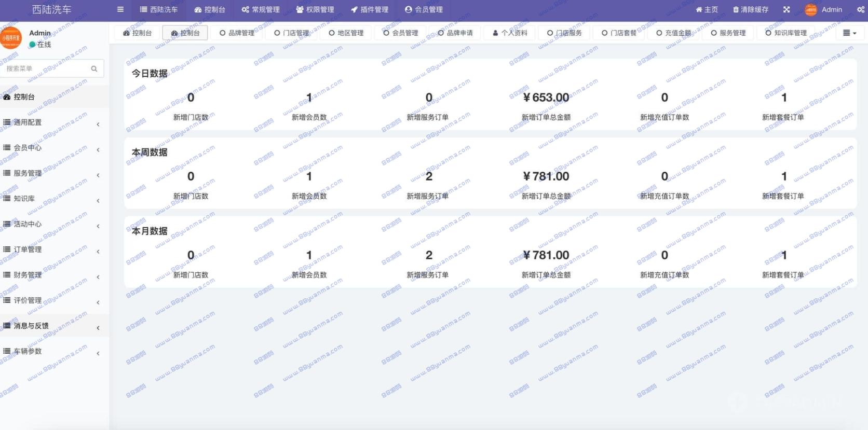This screenshot has height=430, width=868.
Task: Open Admin user menu in header
Action: click(x=823, y=9)
